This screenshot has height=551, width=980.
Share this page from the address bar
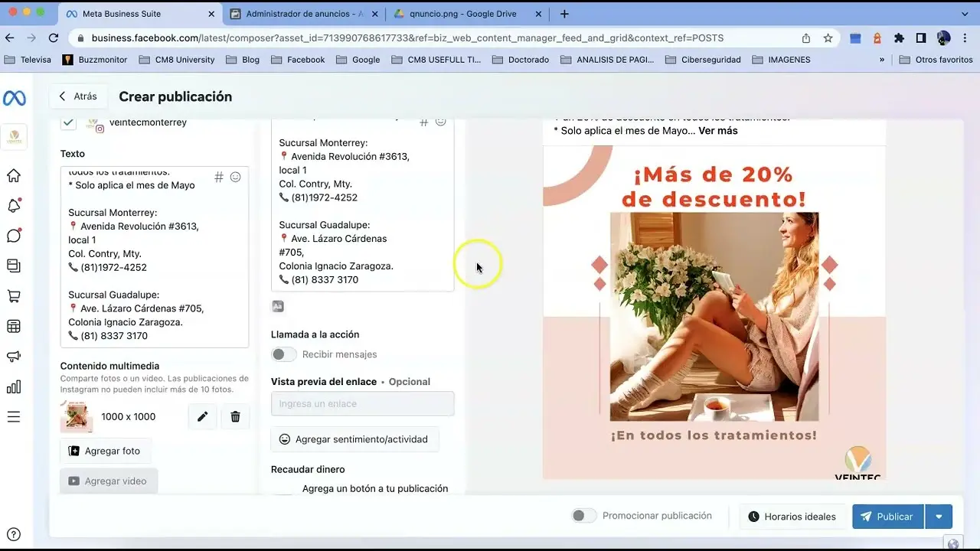(806, 37)
